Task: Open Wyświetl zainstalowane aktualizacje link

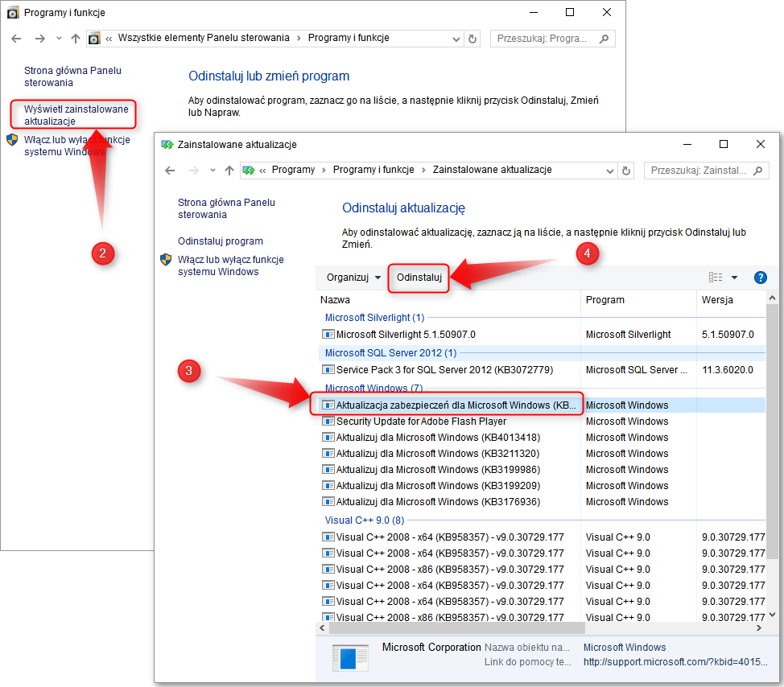Action: coord(76,115)
